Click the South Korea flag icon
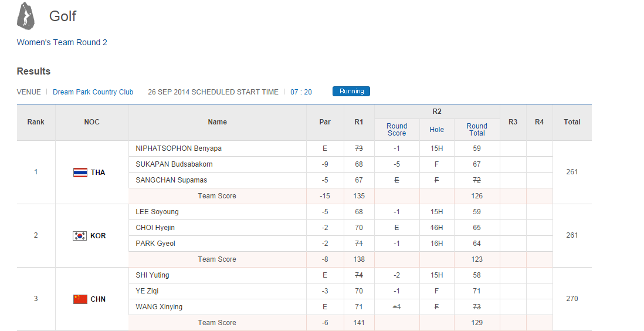The width and height of the screenshot is (644, 331). tap(80, 236)
